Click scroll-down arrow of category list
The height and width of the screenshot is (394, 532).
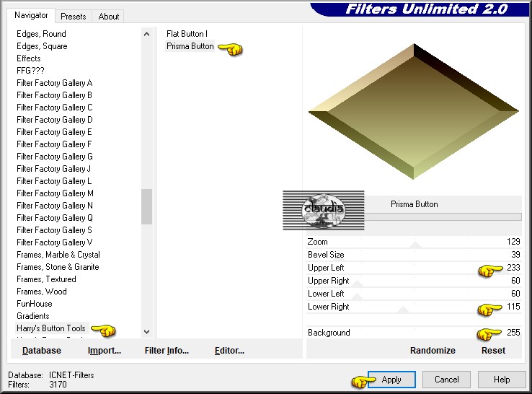point(146,331)
